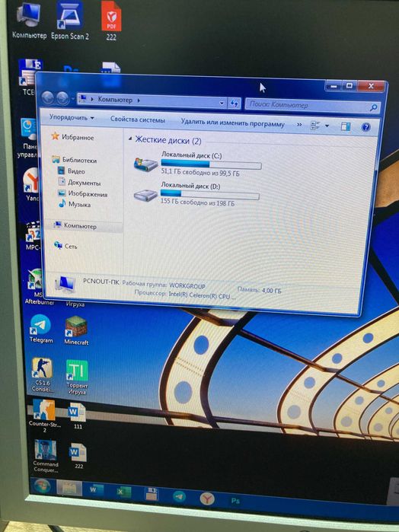Select Свойства системы in the toolbar
Viewport: 399px width, 532px height.
point(138,119)
